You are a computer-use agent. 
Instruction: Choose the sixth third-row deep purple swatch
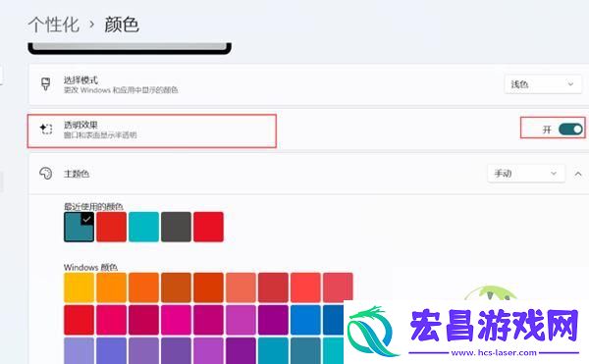[241, 351]
